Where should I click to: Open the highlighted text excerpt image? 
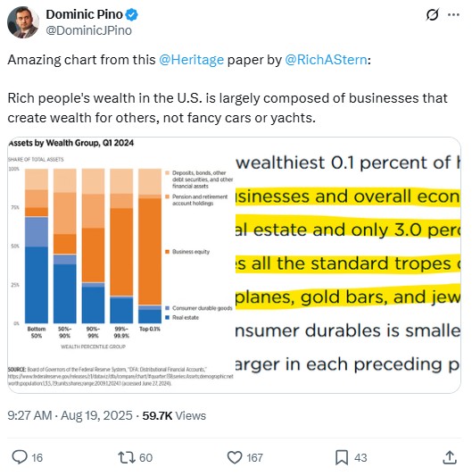[348, 264]
